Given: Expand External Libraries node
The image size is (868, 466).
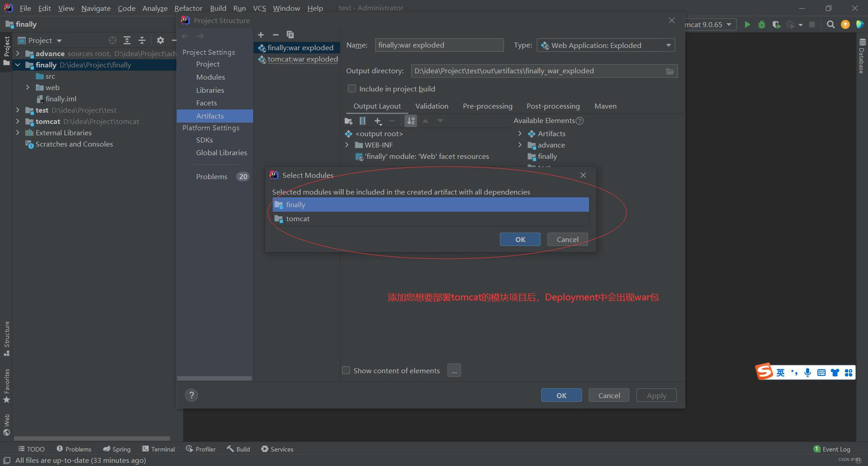Looking at the screenshot, I should tap(18, 133).
